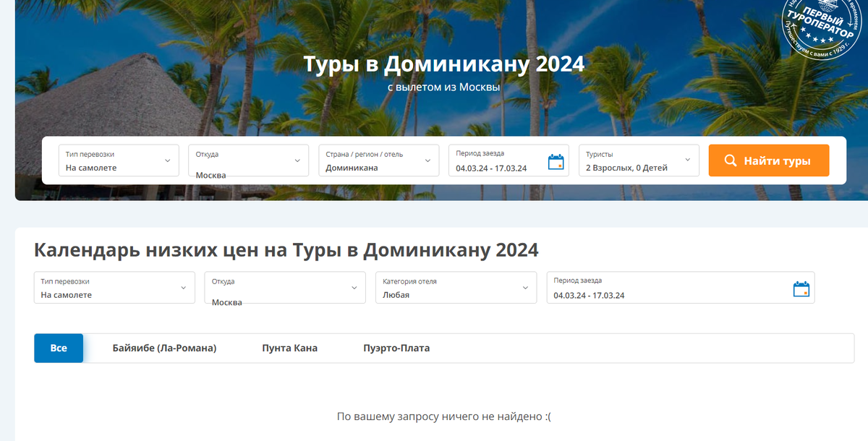This screenshot has height=441, width=868.
Task: Click the По вашему запросу ничего не найдено message
Action: pyautogui.click(x=444, y=416)
